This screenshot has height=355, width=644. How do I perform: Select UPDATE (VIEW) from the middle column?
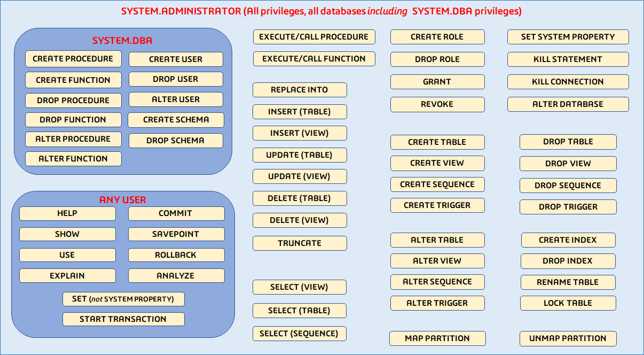(300, 176)
